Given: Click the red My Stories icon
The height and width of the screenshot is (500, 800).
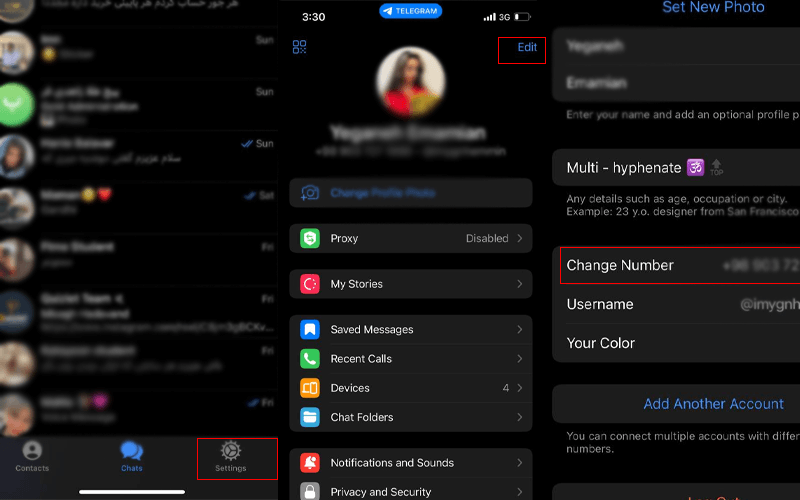Looking at the screenshot, I should [x=310, y=284].
